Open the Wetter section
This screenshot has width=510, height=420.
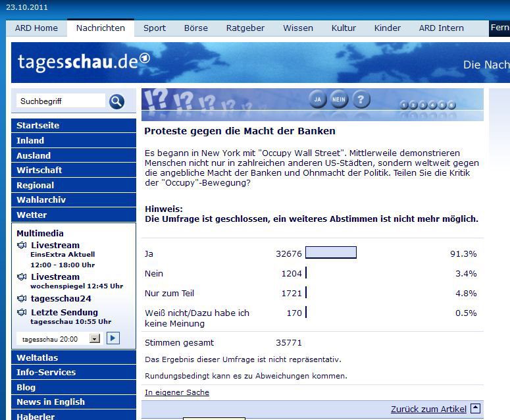74,215
